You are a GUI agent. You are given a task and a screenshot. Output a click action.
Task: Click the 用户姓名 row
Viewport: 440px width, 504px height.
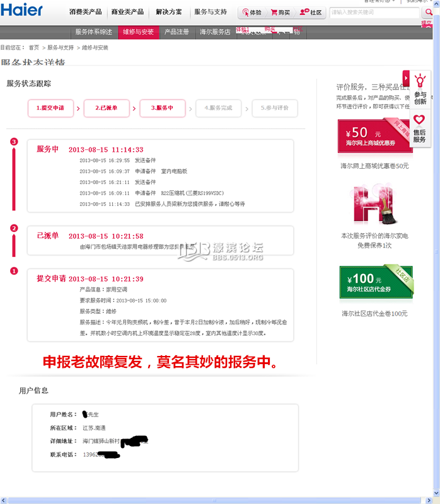tap(74, 415)
